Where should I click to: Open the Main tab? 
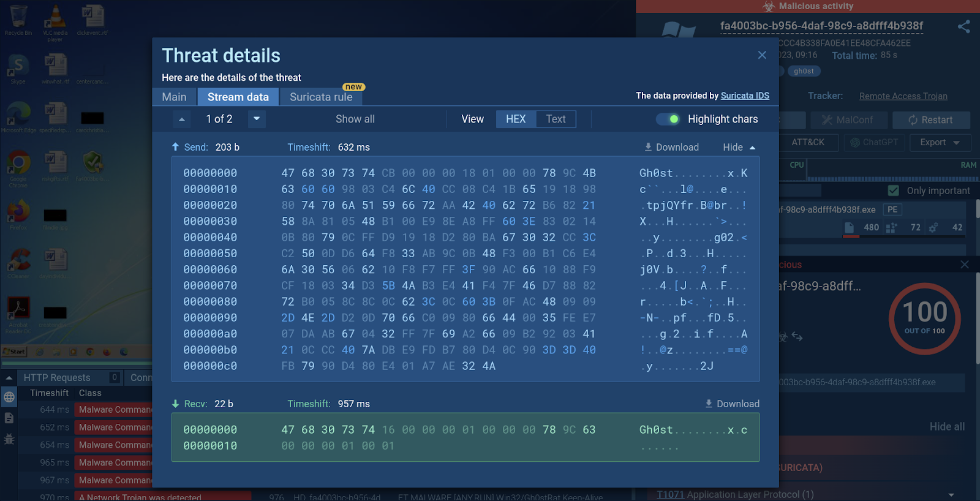[x=174, y=97]
